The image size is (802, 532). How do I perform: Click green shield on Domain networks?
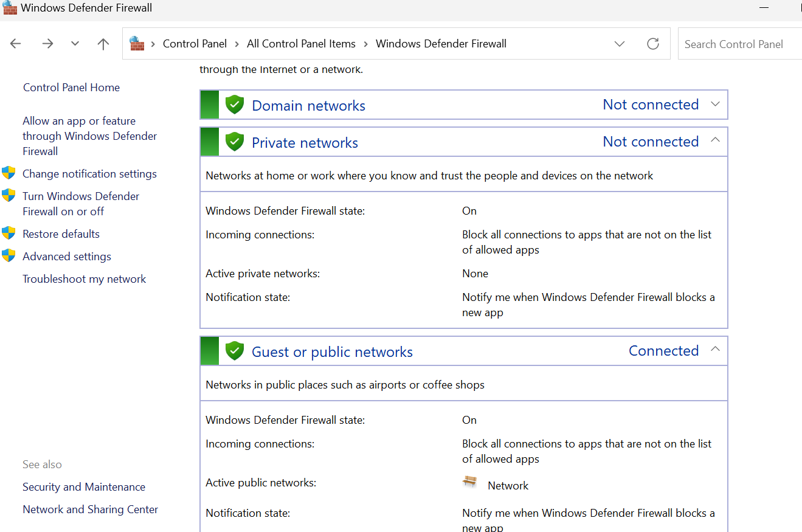(234, 105)
